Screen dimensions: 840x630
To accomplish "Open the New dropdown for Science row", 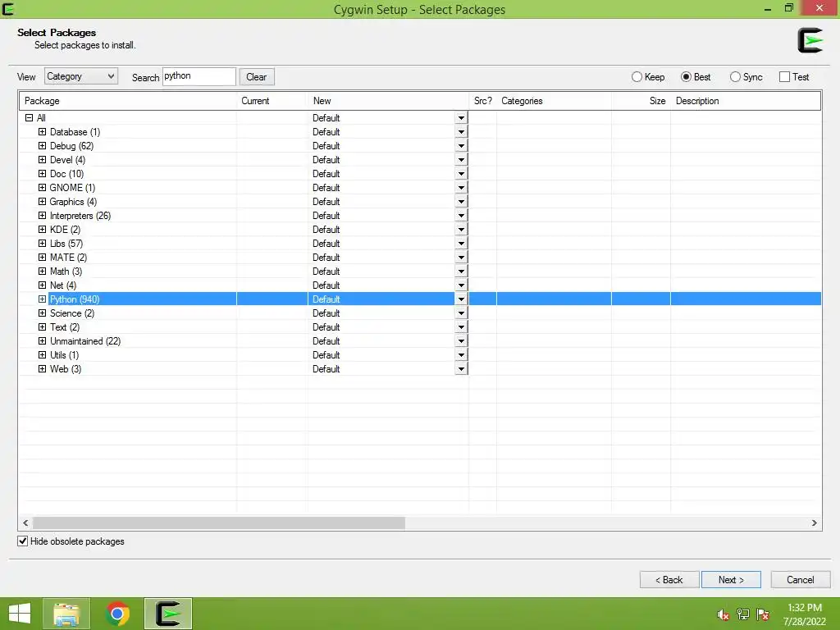I will click(461, 313).
